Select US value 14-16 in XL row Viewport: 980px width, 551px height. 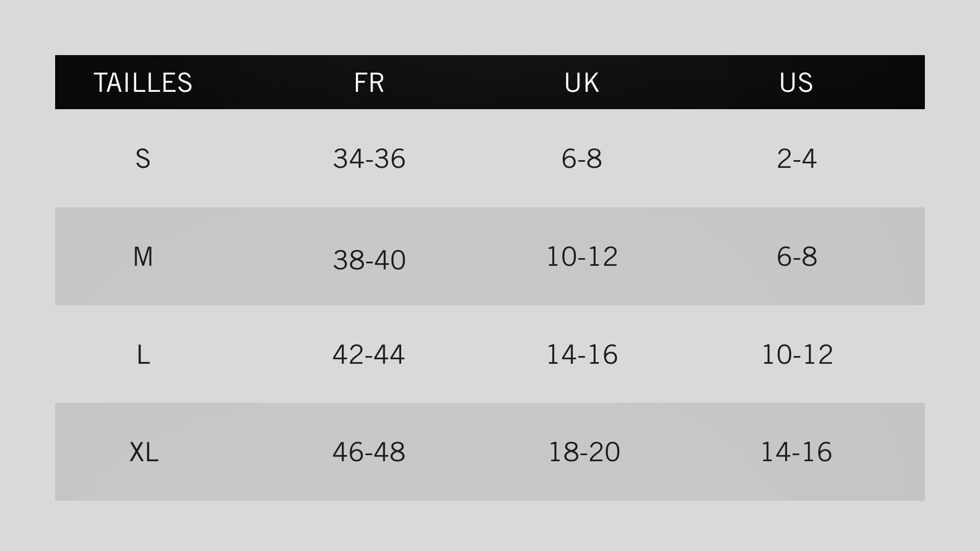click(x=796, y=452)
